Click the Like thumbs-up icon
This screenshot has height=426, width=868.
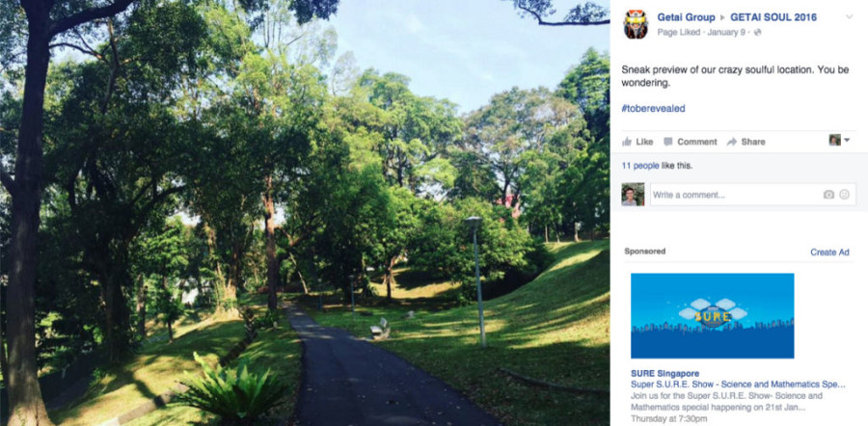point(627,143)
